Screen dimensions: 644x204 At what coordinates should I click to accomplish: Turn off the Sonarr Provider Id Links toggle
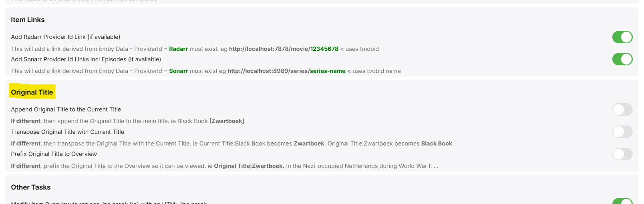pyautogui.click(x=622, y=59)
